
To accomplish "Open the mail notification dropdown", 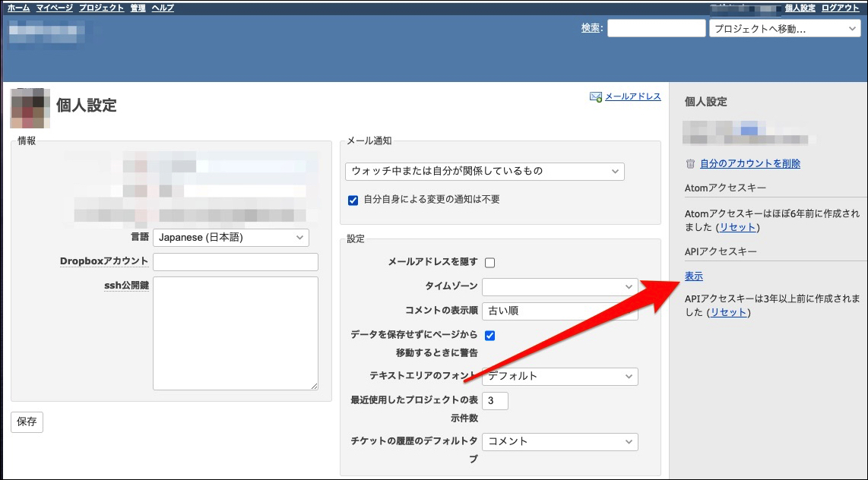I will click(484, 171).
